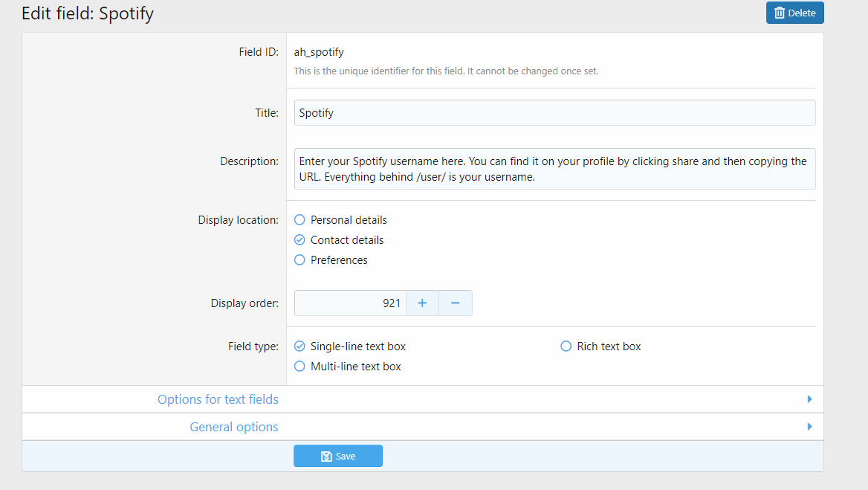
Task: Click arrow beside General options
Action: (810, 427)
